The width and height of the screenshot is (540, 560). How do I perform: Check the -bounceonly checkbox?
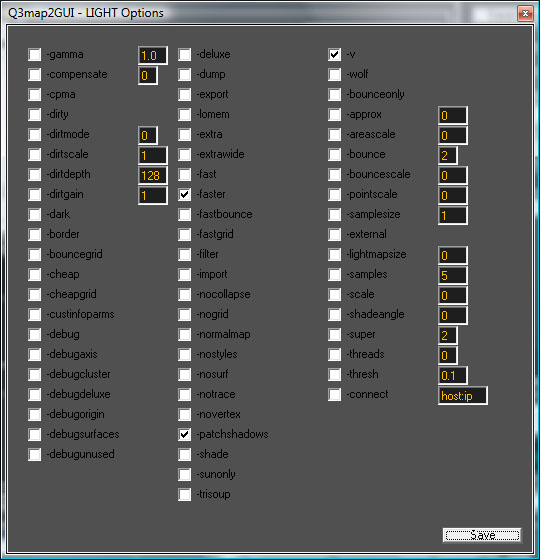click(335, 95)
